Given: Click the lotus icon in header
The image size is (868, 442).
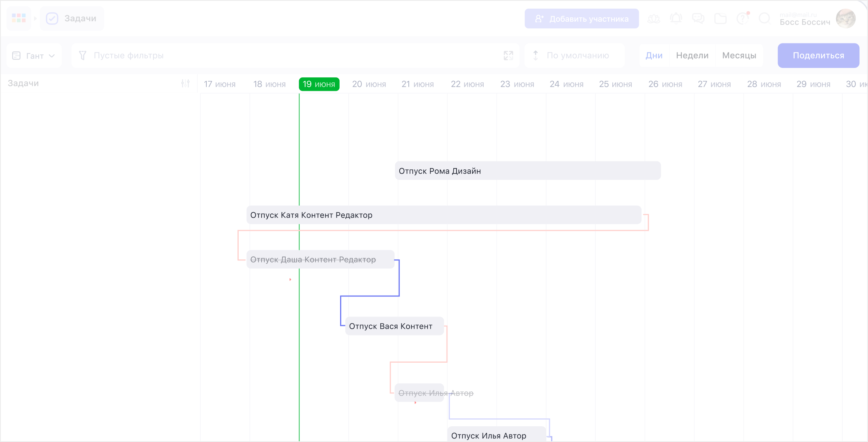Looking at the screenshot, I should (x=654, y=19).
